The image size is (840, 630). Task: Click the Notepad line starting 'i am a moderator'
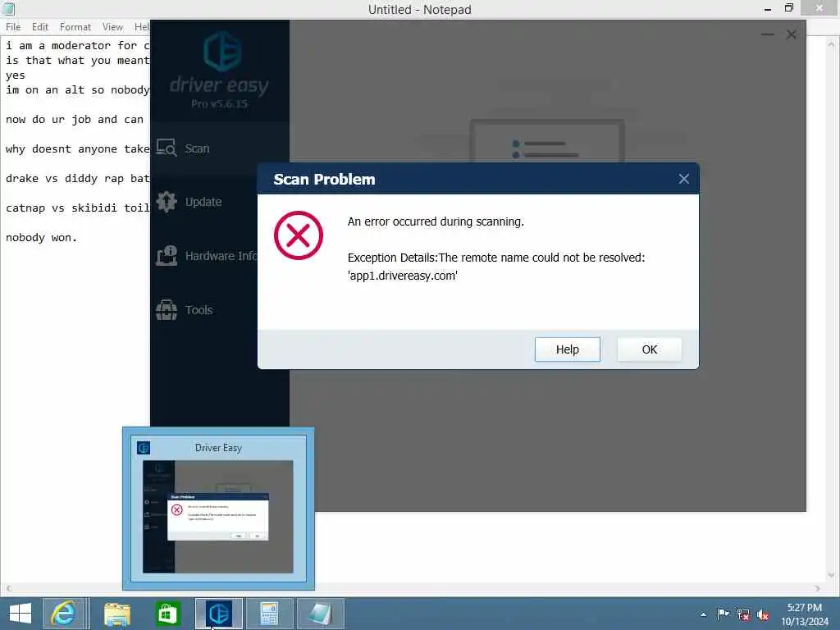pos(78,46)
